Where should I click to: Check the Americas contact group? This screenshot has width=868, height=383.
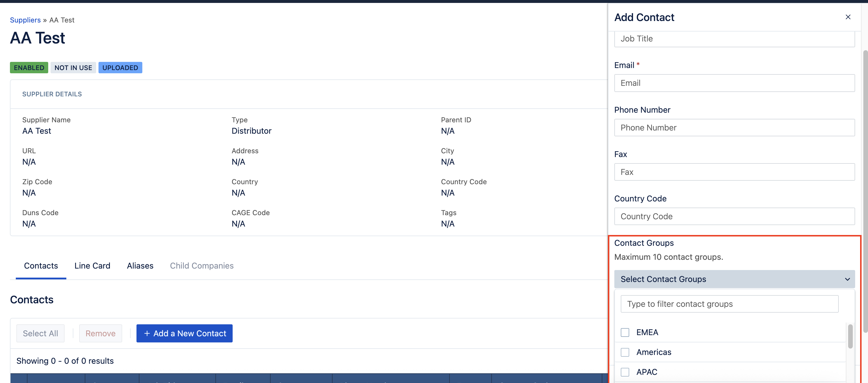click(x=625, y=352)
